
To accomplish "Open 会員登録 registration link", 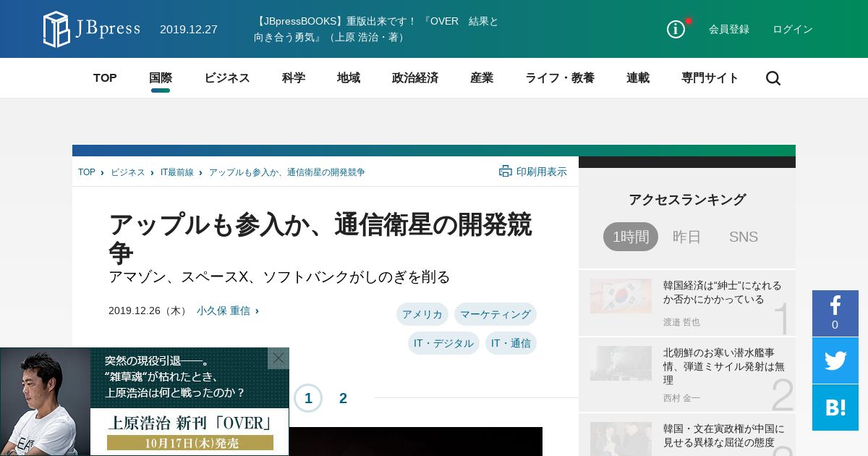I will (729, 29).
